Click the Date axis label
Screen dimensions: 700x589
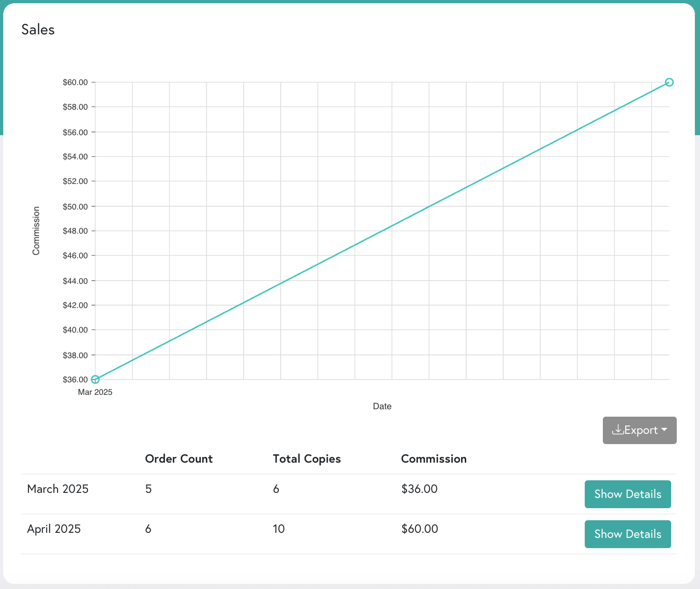382,406
